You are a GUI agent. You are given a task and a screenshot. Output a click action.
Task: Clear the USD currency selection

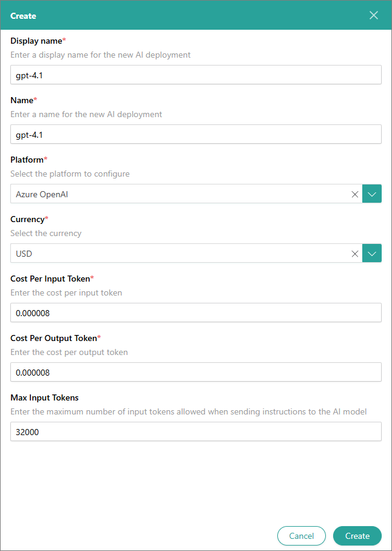click(355, 254)
